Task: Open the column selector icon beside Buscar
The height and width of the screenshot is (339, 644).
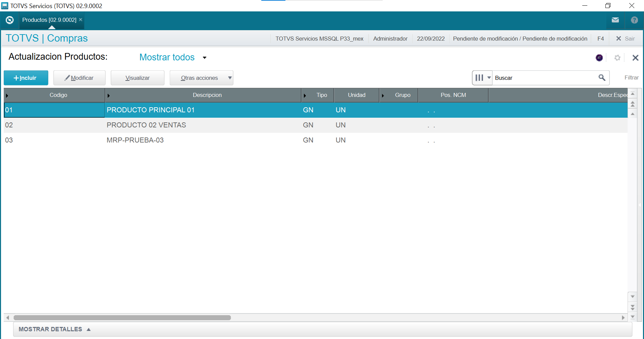Action: [482, 78]
